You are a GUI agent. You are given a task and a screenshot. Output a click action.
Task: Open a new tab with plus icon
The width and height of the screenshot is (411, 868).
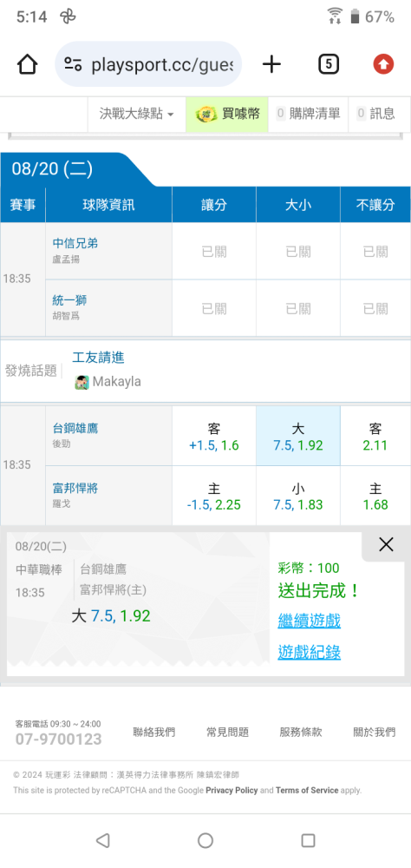click(271, 65)
